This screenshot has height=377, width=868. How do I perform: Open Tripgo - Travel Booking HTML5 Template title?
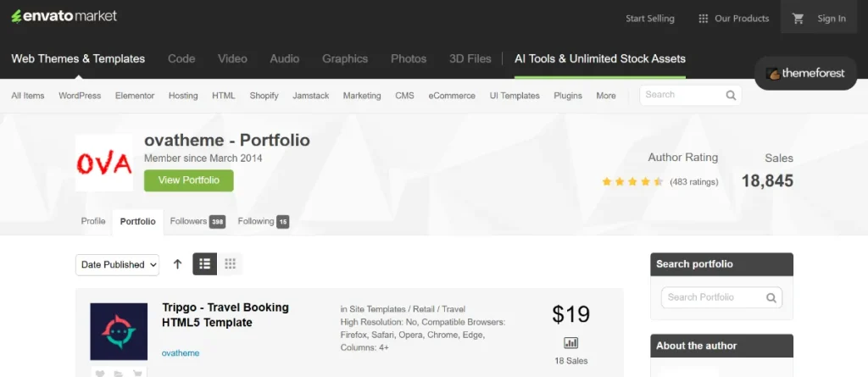225,314
